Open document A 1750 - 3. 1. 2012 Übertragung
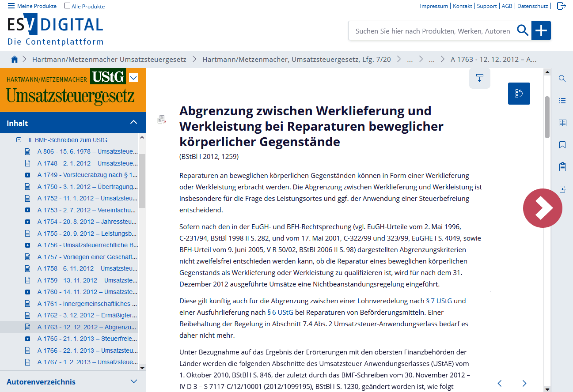The image size is (573, 392). point(87,187)
